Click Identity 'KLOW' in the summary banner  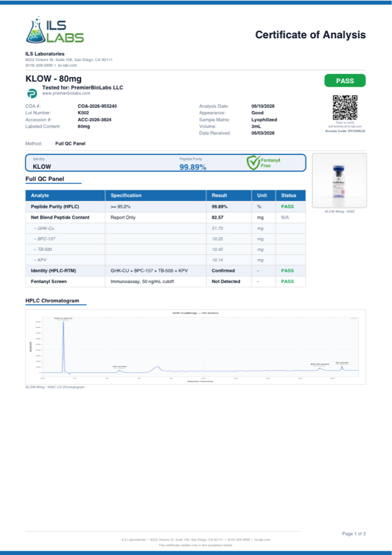coord(42,166)
